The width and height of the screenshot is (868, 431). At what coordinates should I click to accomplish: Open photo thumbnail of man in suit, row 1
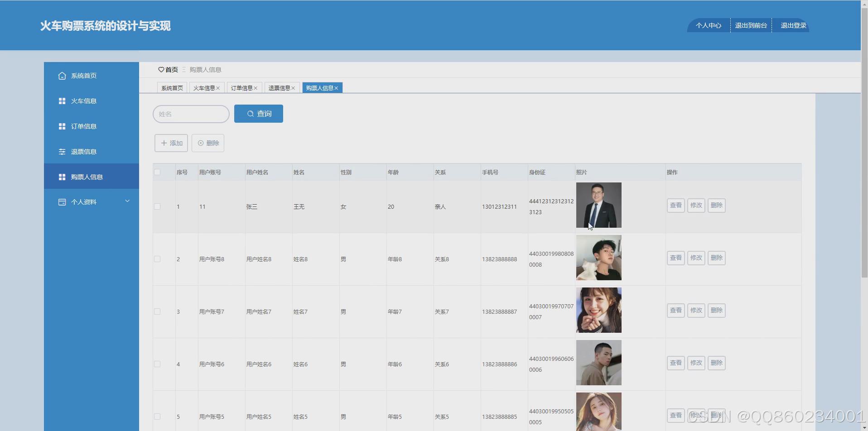(x=599, y=205)
